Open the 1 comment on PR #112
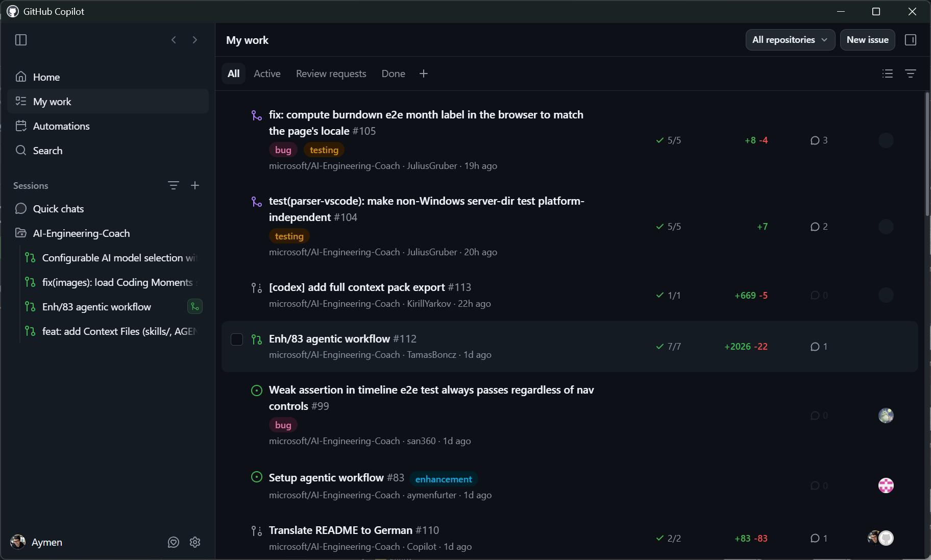 (x=819, y=347)
